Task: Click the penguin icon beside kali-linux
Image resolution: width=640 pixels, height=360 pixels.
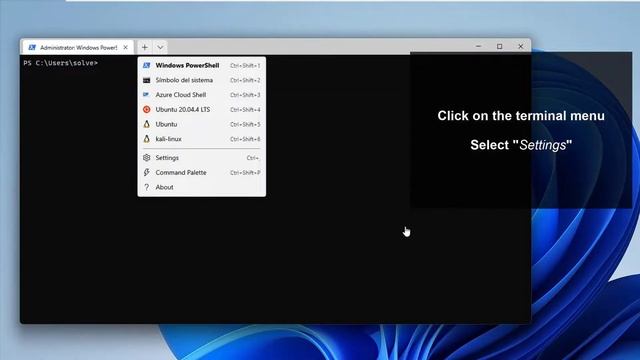Action: 147,139
